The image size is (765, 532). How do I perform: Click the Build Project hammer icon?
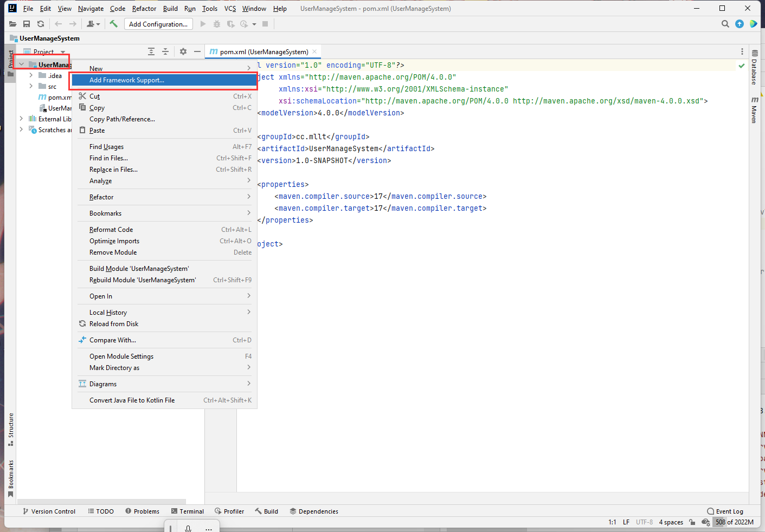pyautogui.click(x=113, y=24)
